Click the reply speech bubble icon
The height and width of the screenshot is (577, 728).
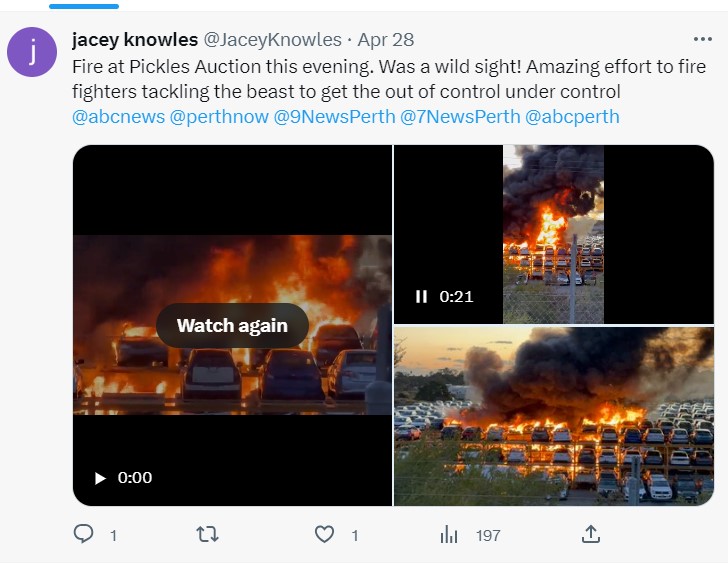tap(84, 535)
